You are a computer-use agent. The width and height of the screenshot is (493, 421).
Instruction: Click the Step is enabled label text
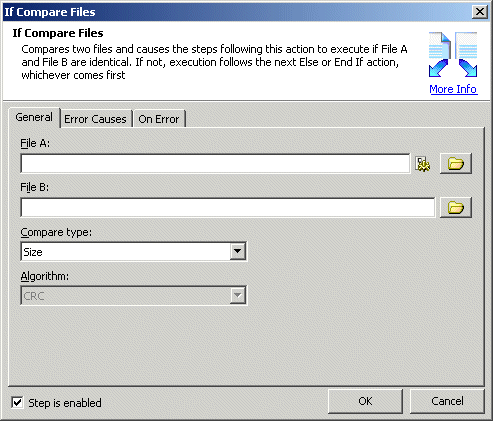click(65, 403)
